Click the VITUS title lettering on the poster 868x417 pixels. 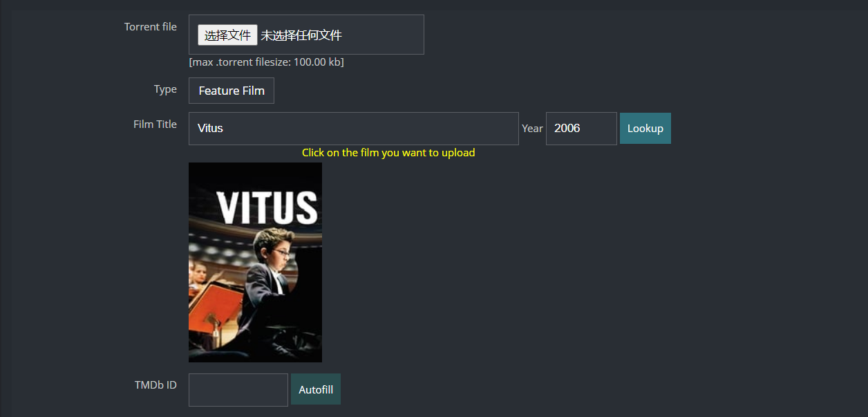tap(267, 207)
